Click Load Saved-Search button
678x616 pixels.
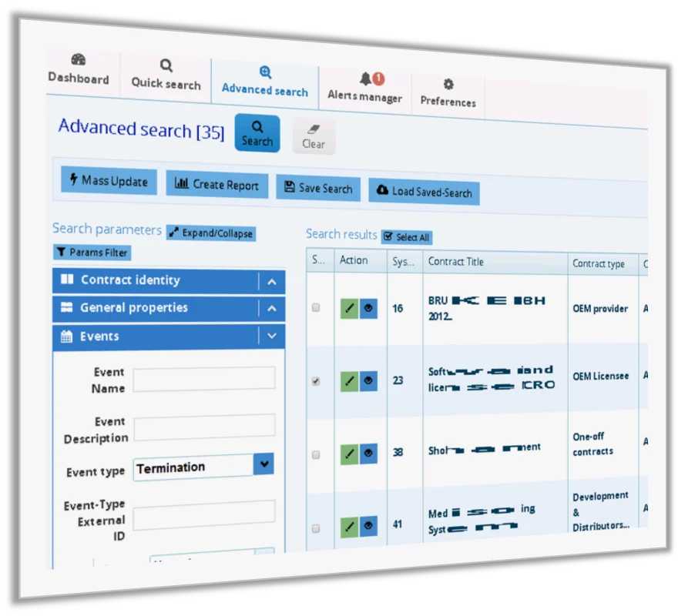click(425, 192)
